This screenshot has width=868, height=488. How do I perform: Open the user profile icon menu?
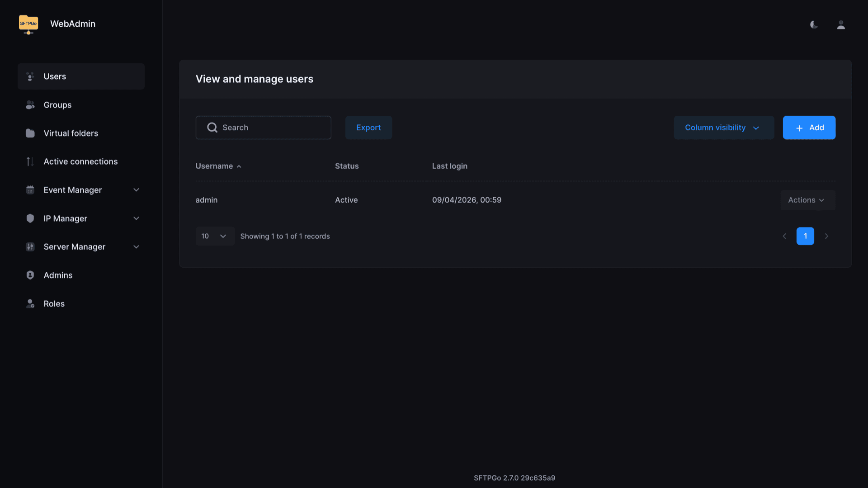[x=841, y=25]
